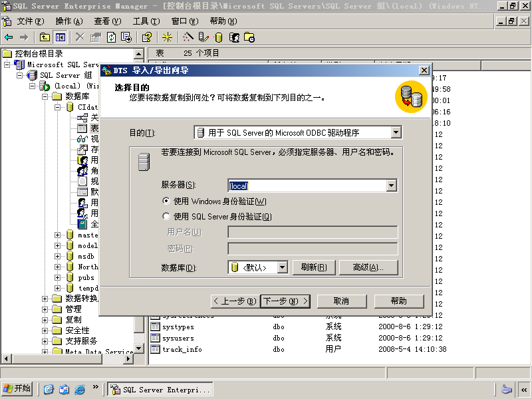
Task: Click the 帮助 button in wizard
Action: [x=399, y=301]
